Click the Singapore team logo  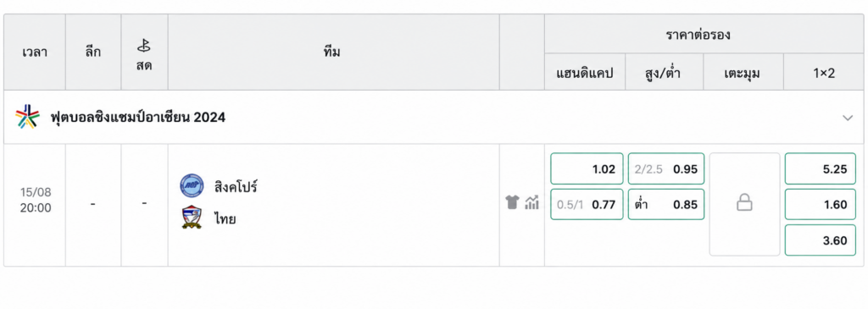pyautogui.click(x=192, y=185)
